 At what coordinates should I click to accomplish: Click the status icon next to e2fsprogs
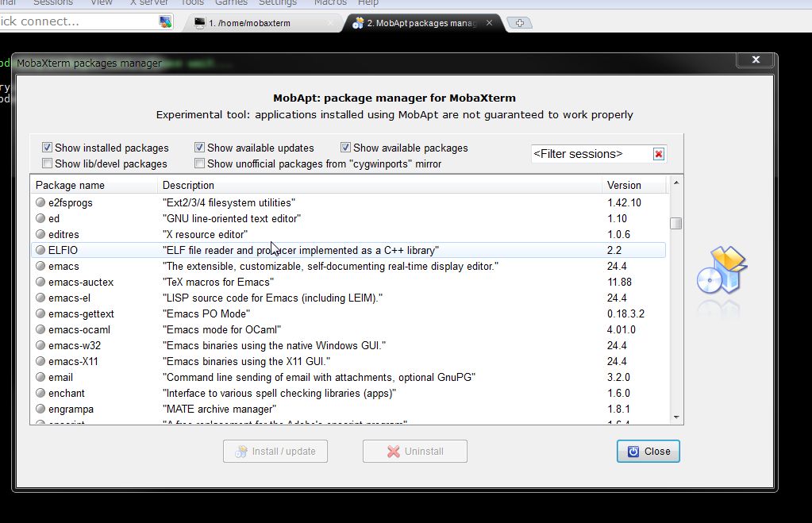[40, 202]
